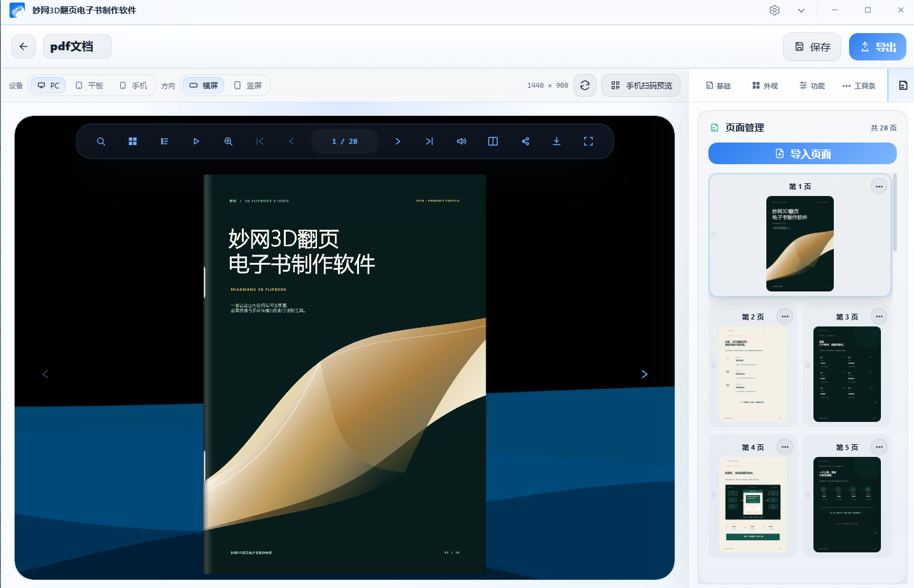Screen dimensions: 914x588
Task: Open more options for 第 5 页
Action: (x=879, y=447)
